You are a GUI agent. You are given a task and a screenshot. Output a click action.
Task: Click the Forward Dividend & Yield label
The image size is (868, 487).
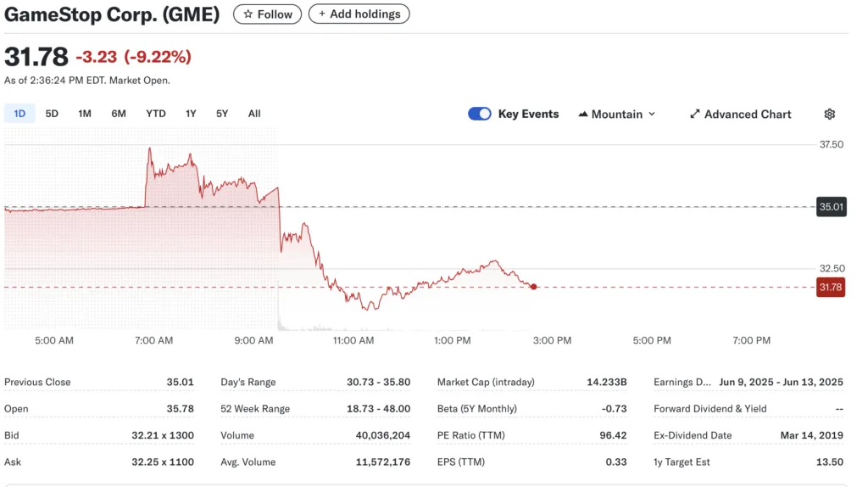click(x=710, y=409)
